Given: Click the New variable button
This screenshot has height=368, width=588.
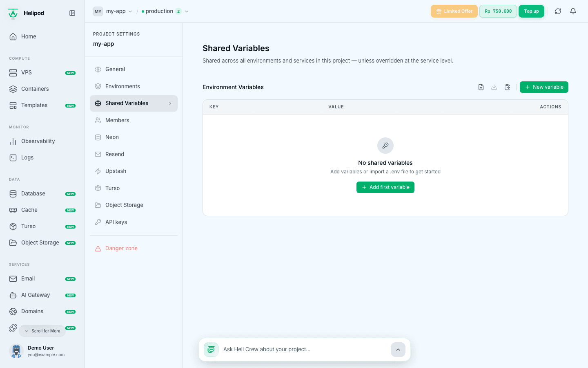Looking at the screenshot, I should coord(544,87).
